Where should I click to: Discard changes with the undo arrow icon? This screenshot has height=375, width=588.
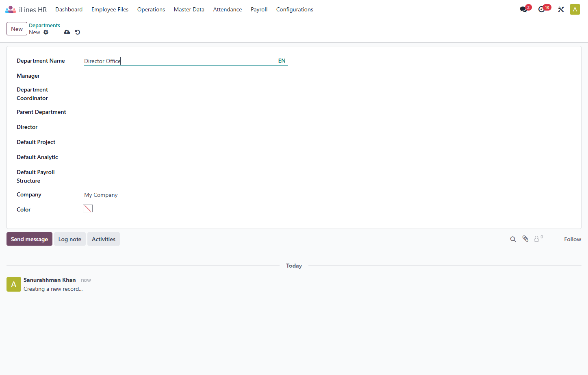78,32
